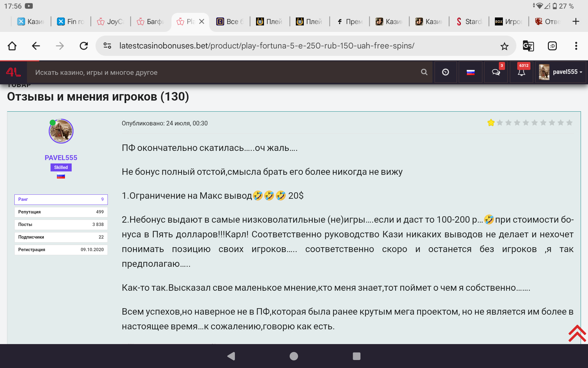The height and width of the screenshot is (368, 588).
Task: Open site info icon in address bar
Action: (107, 46)
